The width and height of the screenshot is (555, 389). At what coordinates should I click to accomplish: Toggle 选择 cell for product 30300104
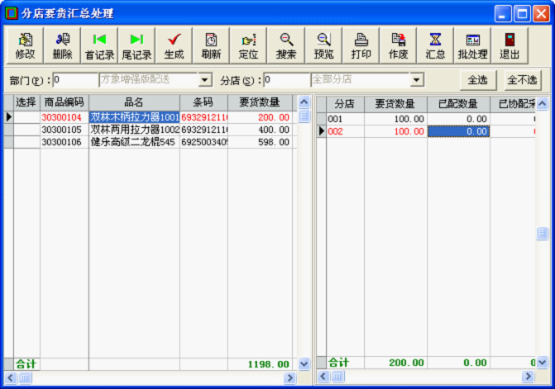click(x=27, y=118)
